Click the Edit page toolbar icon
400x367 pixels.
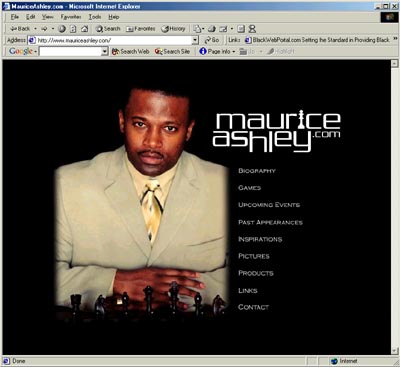pos(223,29)
